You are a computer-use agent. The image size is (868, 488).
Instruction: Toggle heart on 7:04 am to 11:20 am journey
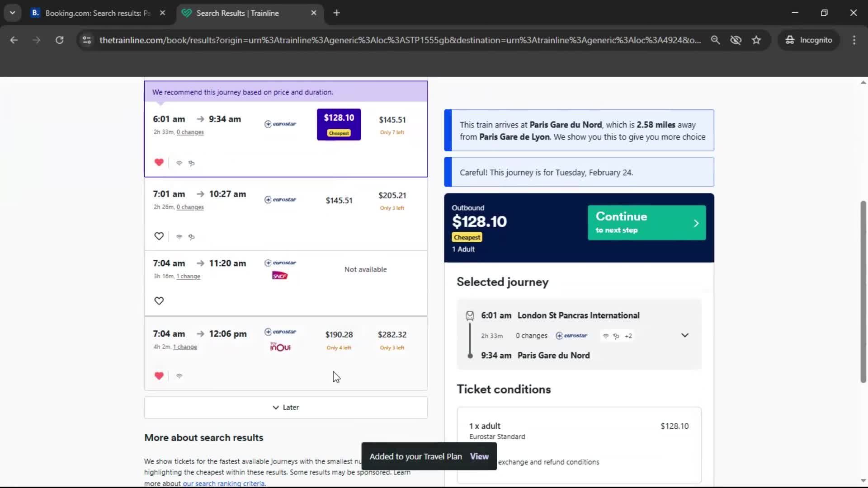[159, 301]
